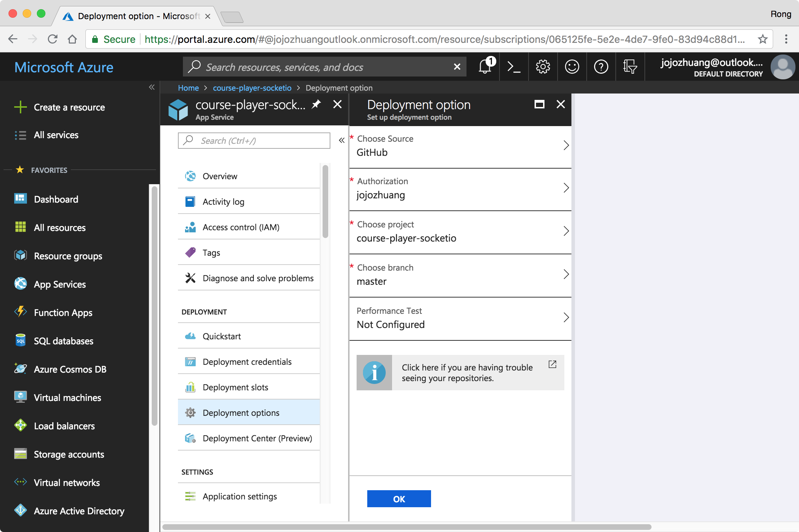Click the App Service cube icon
The height and width of the screenshot is (532, 799).
point(178,110)
